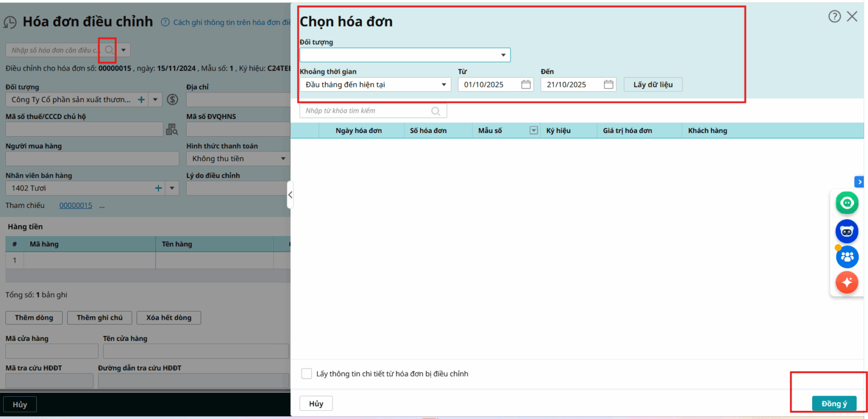Open the Mẫu số column filter dropdown
868x419 pixels.
click(x=534, y=130)
